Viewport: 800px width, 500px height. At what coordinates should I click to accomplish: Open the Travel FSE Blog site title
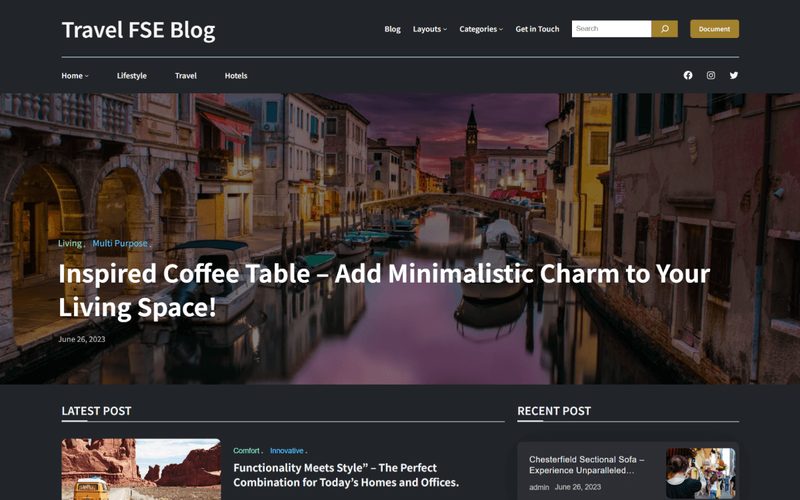138,30
